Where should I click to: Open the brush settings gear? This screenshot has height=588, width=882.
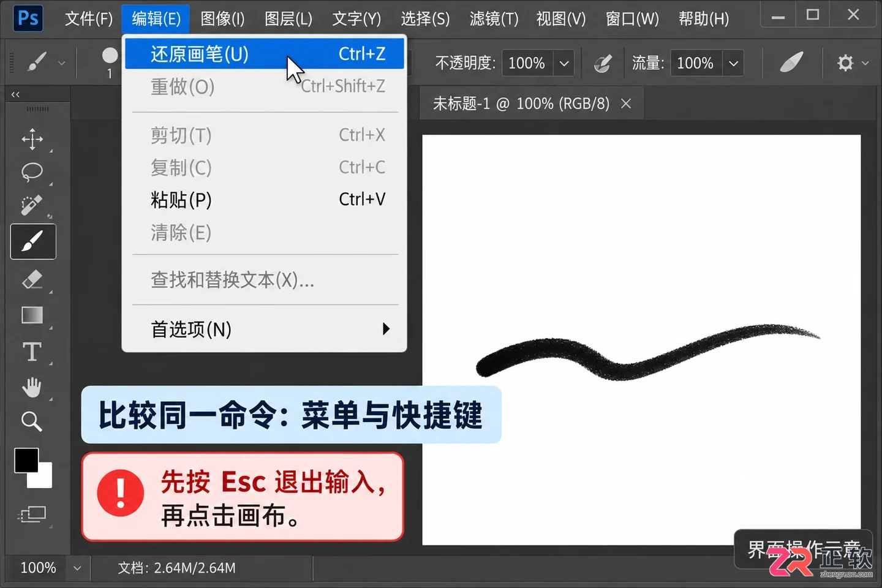pyautogui.click(x=845, y=62)
